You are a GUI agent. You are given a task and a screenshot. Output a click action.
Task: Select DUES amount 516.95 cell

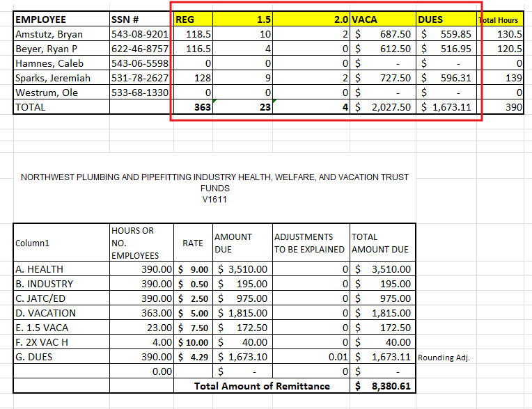446,49
